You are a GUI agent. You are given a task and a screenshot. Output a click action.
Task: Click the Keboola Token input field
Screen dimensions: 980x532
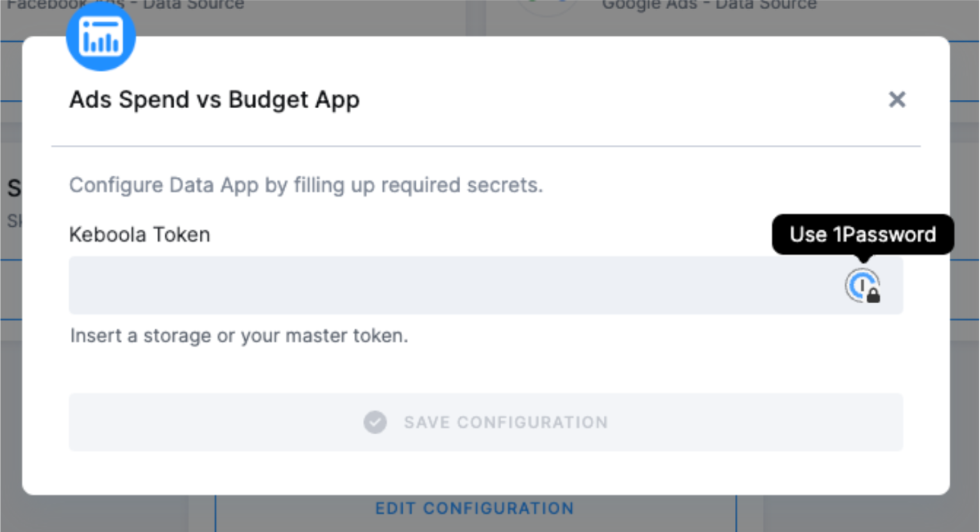tap(416, 285)
